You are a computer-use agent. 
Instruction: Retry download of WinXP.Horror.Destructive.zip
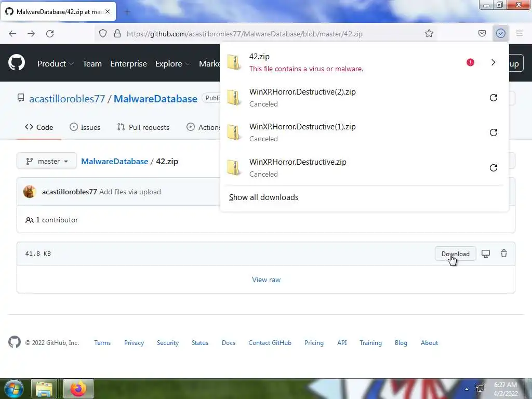click(x=494, y=168)
